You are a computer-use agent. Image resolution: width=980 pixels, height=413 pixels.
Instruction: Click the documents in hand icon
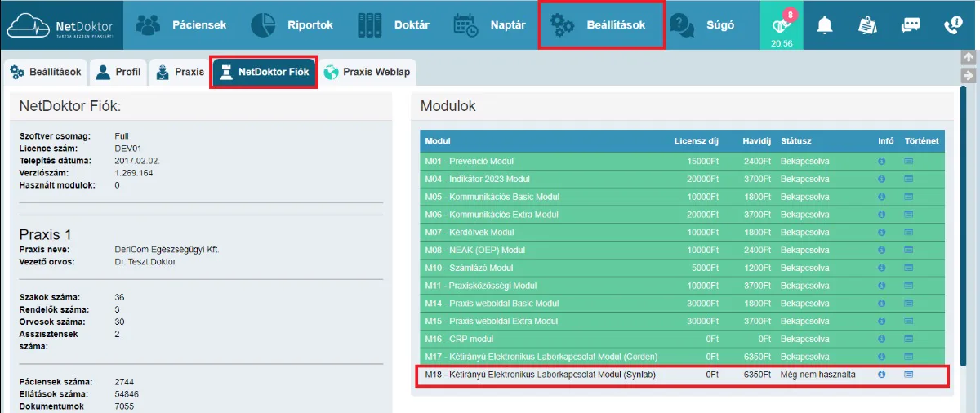(867, 25)
